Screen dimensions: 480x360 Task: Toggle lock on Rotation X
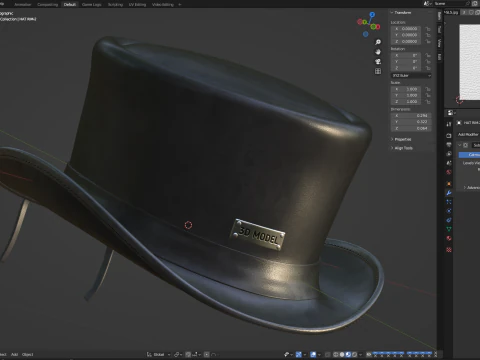coord(428,55)
